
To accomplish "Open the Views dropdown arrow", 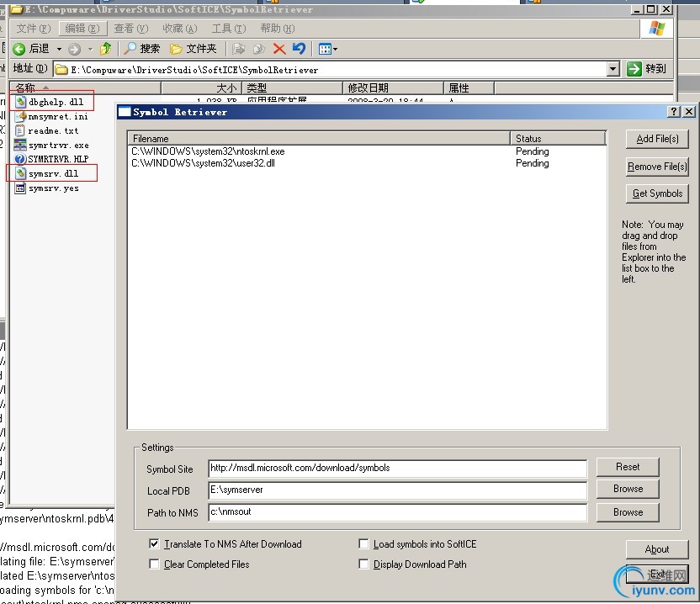I will (x=335, y=49).
